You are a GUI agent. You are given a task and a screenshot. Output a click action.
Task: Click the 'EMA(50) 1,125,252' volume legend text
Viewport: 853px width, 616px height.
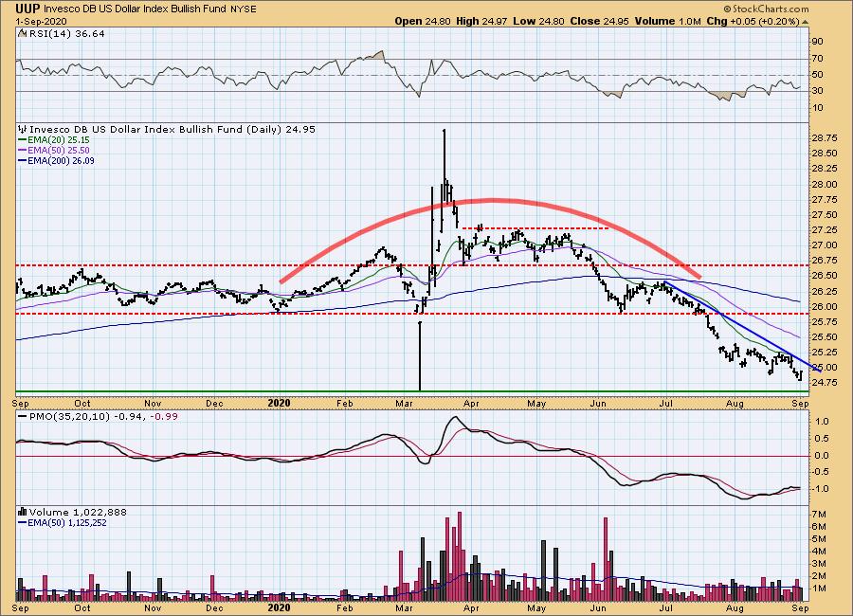pyautogui.click(x=67, y=523)
